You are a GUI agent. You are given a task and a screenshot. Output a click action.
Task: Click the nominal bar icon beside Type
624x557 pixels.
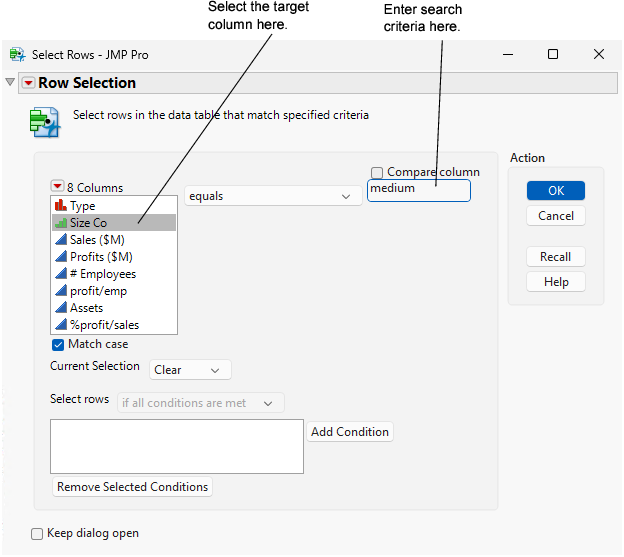click(60, 205)
